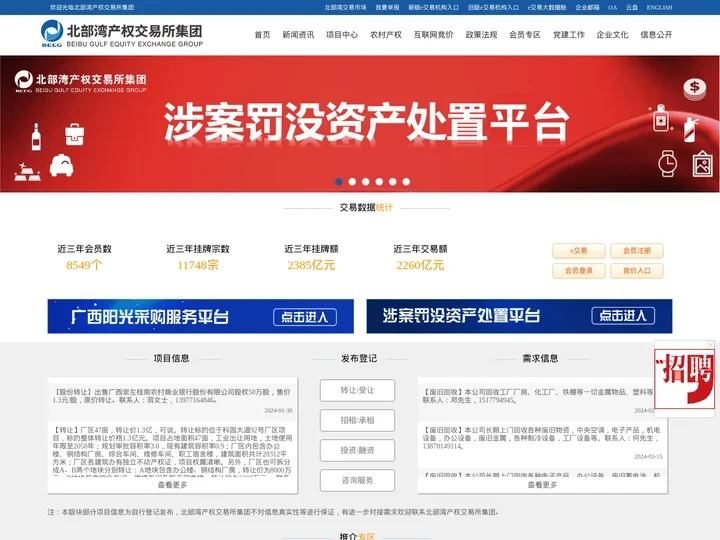Click 查看更多 under 需求信息
The image size is (720, 540).
pos(542,485)
